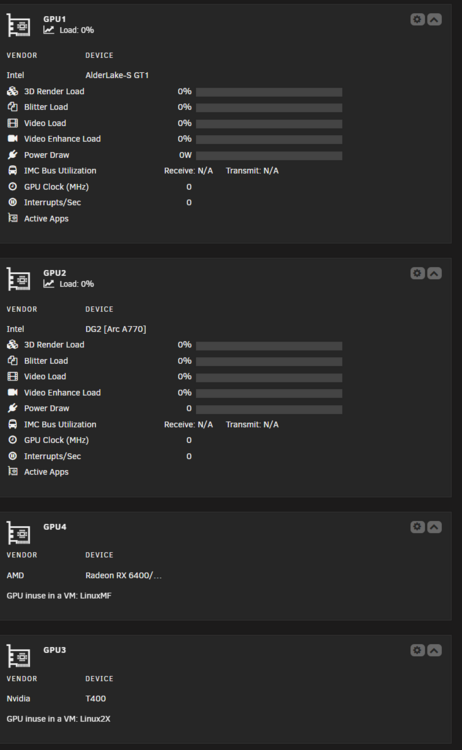The image size is (462, 750).
Task: Click the GPU4 title text
Action: 55,527
